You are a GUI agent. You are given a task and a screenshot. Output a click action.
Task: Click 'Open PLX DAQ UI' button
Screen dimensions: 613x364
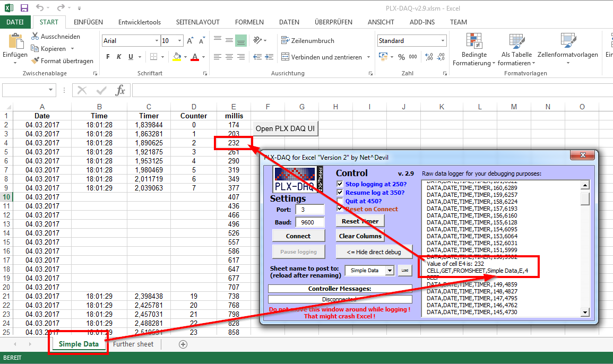point(285,128)
